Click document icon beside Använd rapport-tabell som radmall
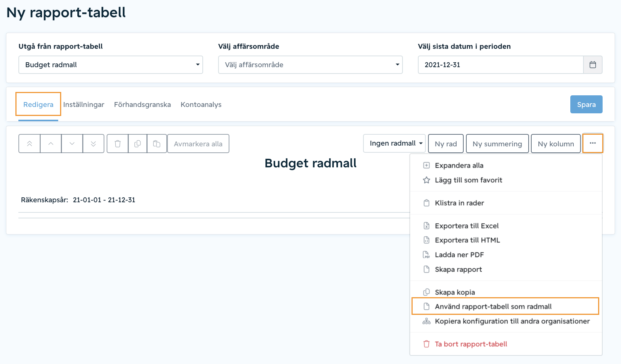621x364 pixels. pyautogui.click(x=427, y=307)
